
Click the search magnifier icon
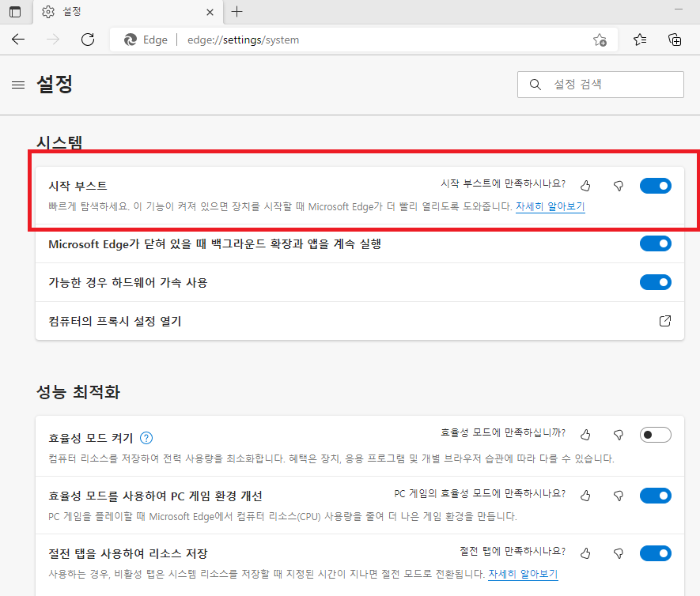pos(535,85)
